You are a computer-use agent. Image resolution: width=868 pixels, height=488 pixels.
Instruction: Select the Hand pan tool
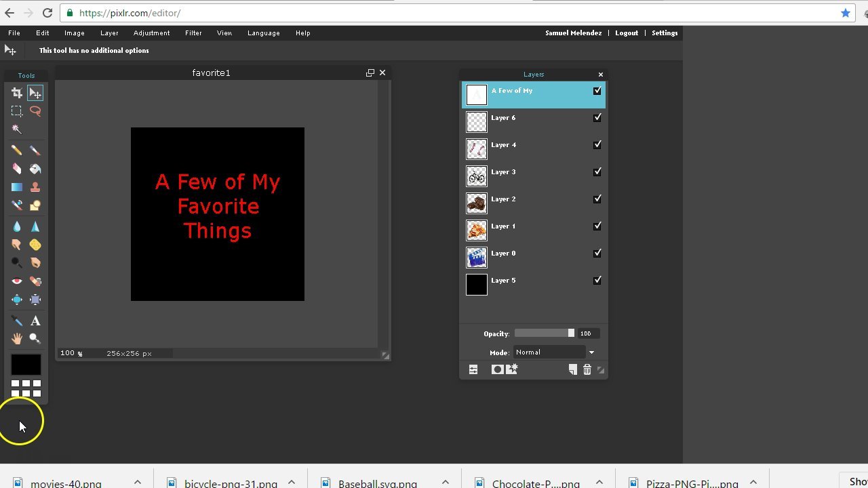point(17,339)
